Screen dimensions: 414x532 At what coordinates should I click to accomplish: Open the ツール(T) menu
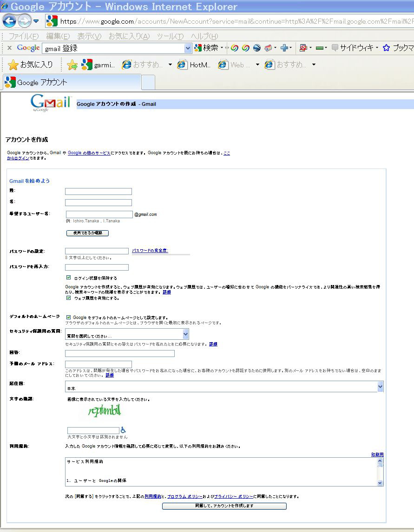[170, 36]
